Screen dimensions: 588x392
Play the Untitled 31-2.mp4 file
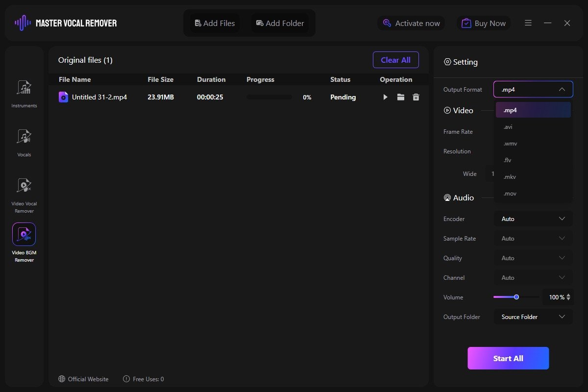point(385,98)
